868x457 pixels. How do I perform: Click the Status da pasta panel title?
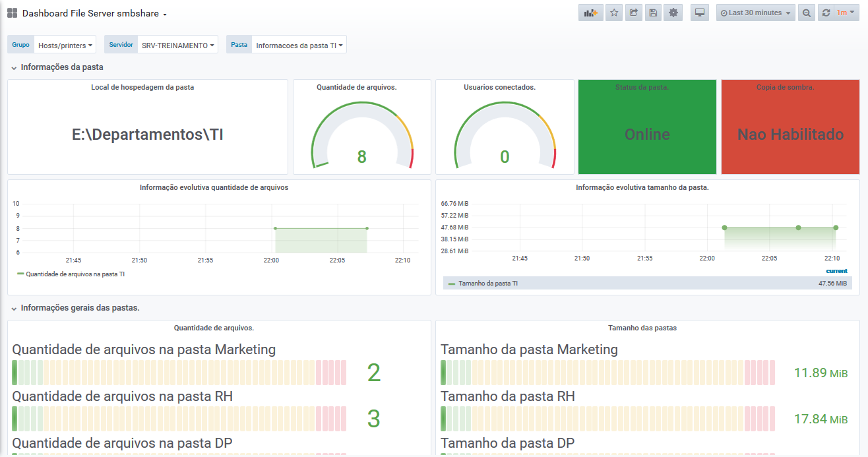coord(642,87)
